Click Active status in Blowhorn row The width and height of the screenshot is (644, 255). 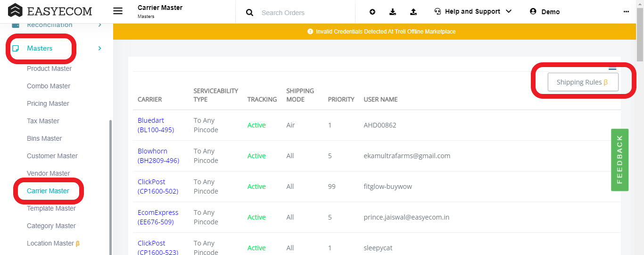click(256, 156)
